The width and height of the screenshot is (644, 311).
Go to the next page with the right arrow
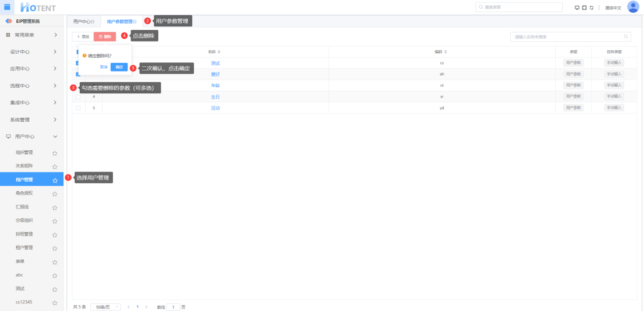(x=146, y=307)
